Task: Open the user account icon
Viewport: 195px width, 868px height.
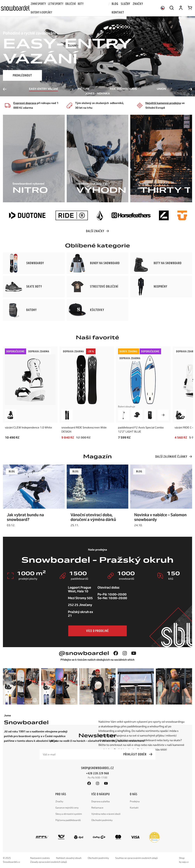Action: click(x=181, y=8)
